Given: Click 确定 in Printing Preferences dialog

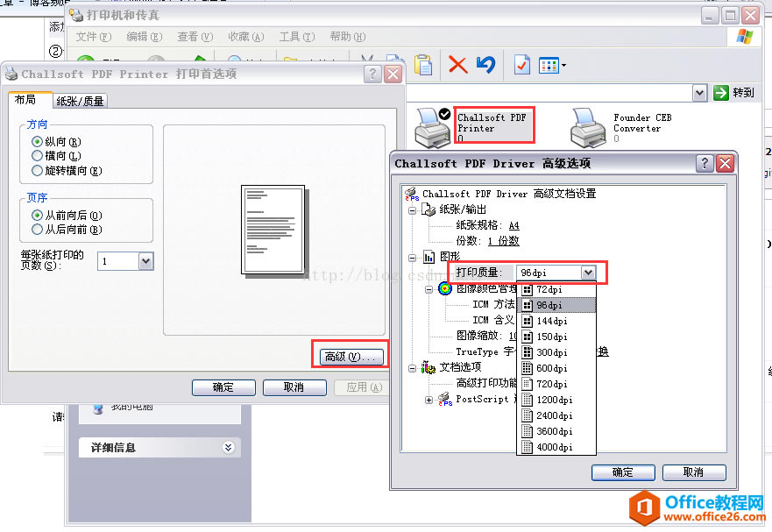Looking at the screenshot, I should (x=223, y=387).
